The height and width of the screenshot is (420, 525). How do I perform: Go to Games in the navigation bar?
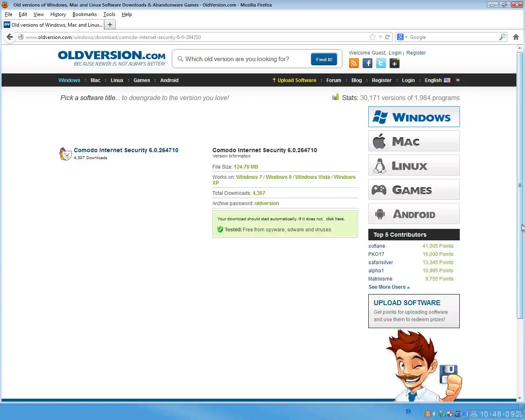point(142,80)
